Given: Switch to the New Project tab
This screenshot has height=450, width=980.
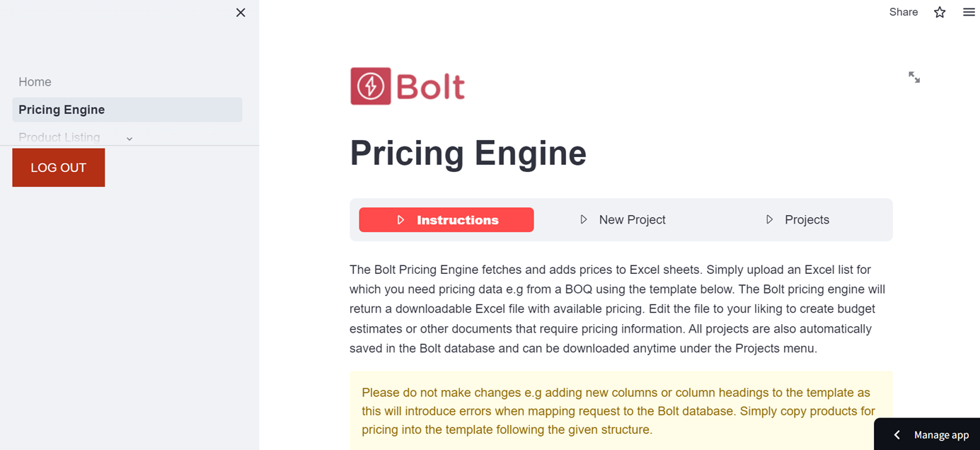Looking at the screenshot, I should click(632, 219).
